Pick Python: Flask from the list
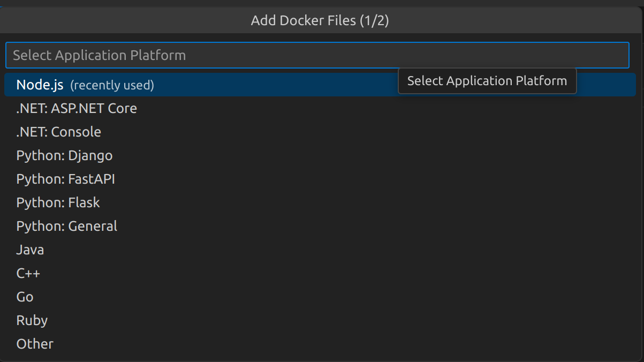Screen dimensions: 644x362 click(58, 202)
